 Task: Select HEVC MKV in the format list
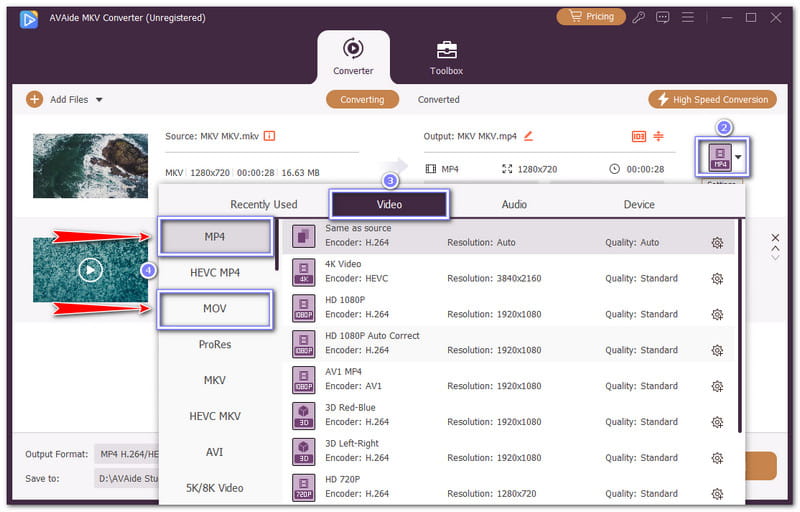215,416
